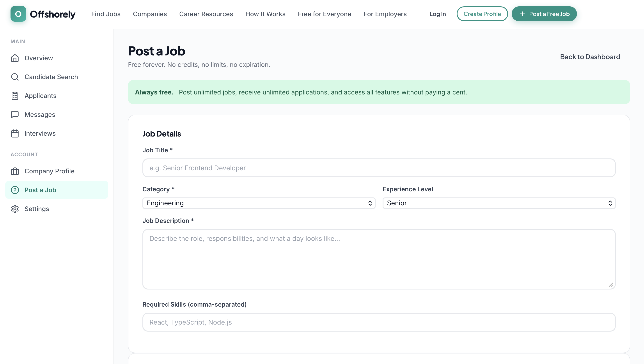Click the Offshorely logo icon
Screen dimensions: 644x364
(x=18, y=14)
